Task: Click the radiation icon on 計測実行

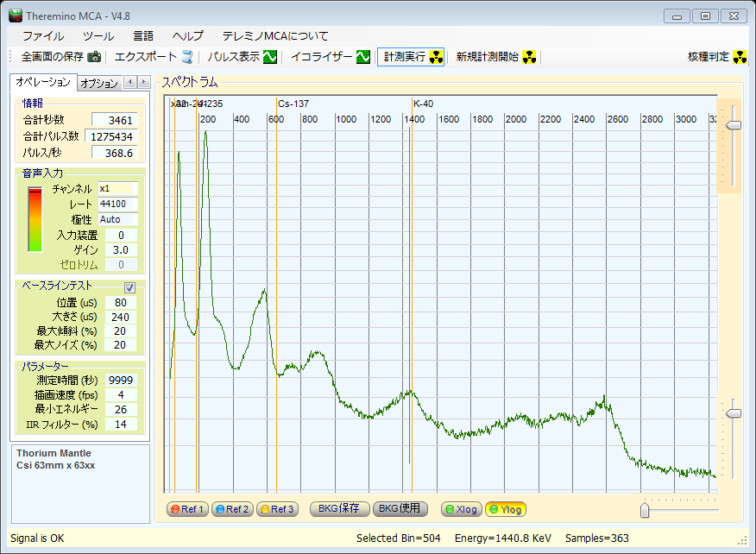Action: click(436, 57)
